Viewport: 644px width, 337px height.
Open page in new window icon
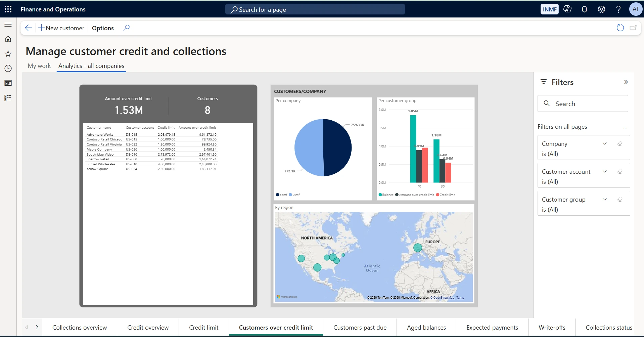coord(633,28)
